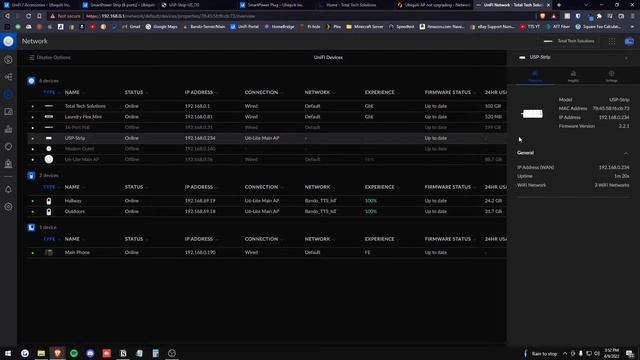Show hidden system tray icons
Image resolution: width=640 pixels, height=360 pixels.
(x=565, y=353)
